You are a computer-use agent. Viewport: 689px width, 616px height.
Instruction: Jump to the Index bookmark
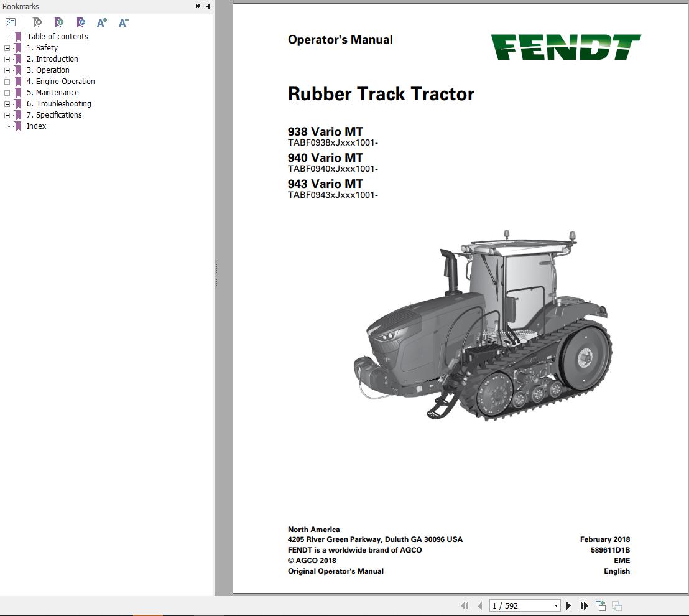tap(36, 126)
